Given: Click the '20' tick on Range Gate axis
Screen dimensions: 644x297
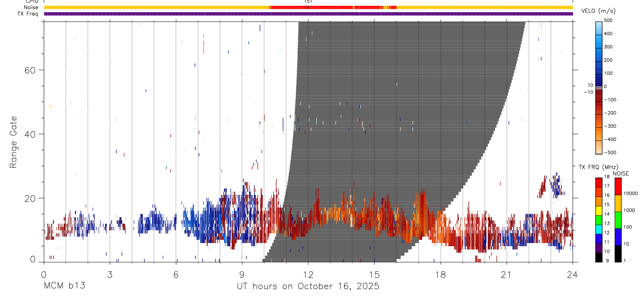Looking at the screenshot, I should pyautogui.click(x=29, y=198).
